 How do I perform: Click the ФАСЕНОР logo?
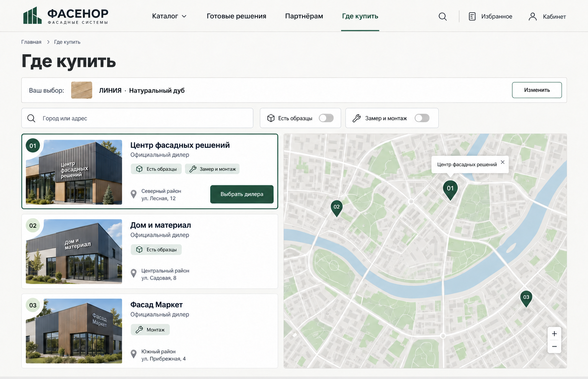65,16
